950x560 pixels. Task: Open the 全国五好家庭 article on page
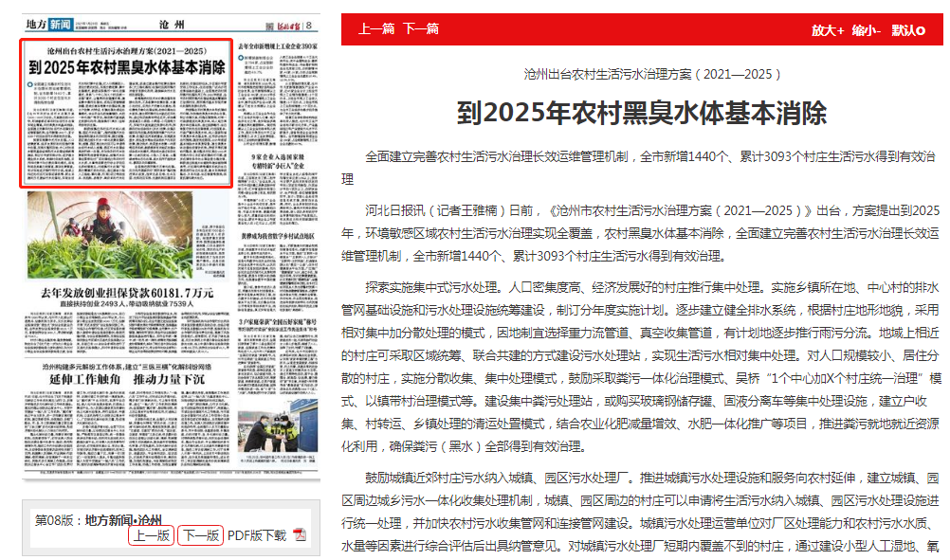tap(278, 322)
